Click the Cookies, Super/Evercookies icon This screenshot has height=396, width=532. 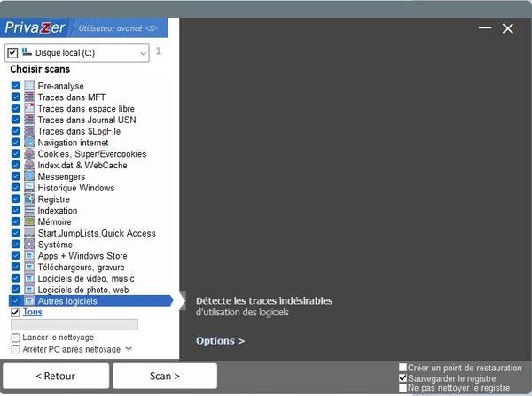29,153
